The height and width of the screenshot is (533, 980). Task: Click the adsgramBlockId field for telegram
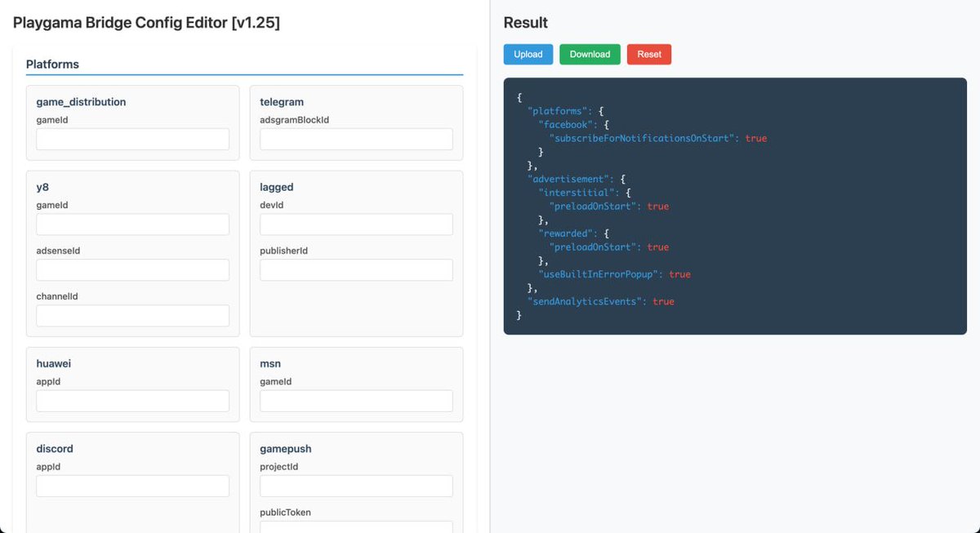pyautogui.click(x=356, y=139)
